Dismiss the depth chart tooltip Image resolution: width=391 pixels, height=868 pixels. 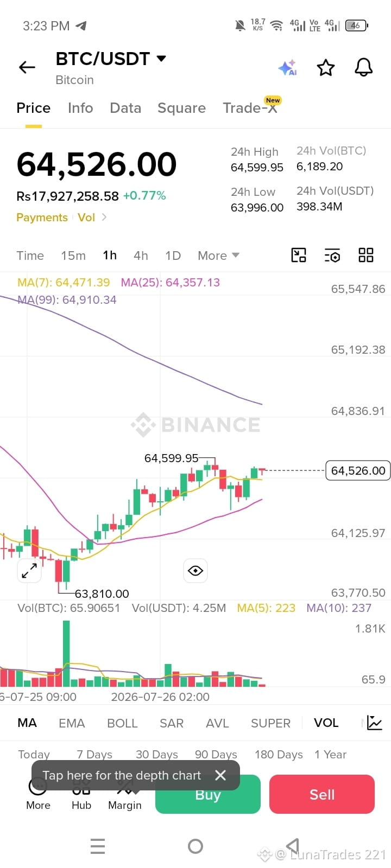220,775
